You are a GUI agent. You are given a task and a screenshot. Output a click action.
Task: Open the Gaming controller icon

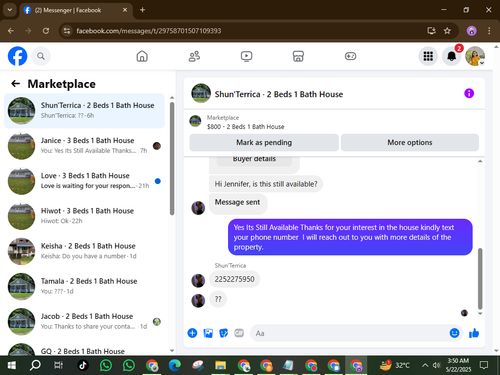click(350, 56)
